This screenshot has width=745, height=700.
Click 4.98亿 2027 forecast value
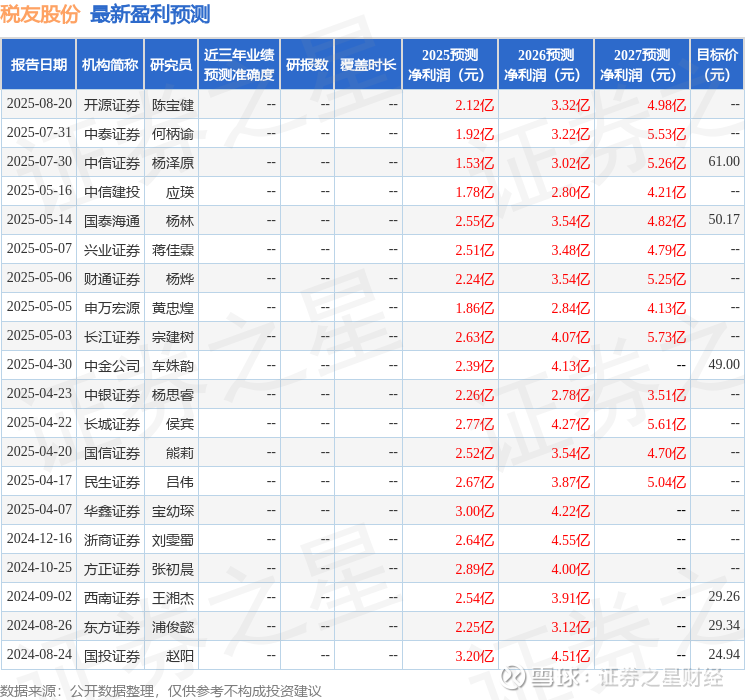(x=667, y=105)
